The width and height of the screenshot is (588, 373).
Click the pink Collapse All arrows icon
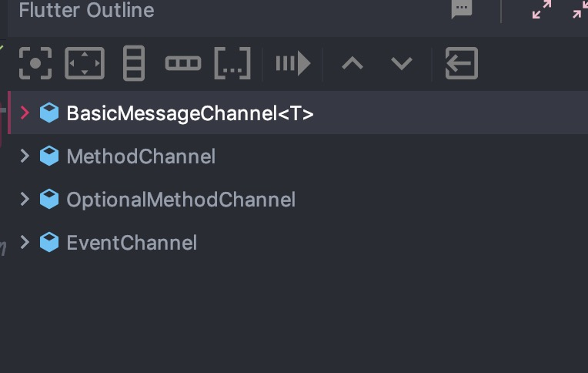point(580,9)
